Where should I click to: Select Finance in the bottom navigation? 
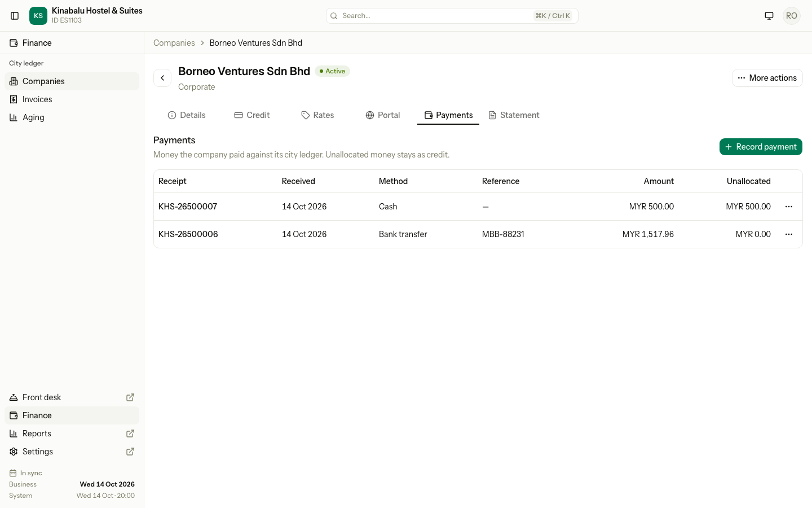(x=72, y=415)
